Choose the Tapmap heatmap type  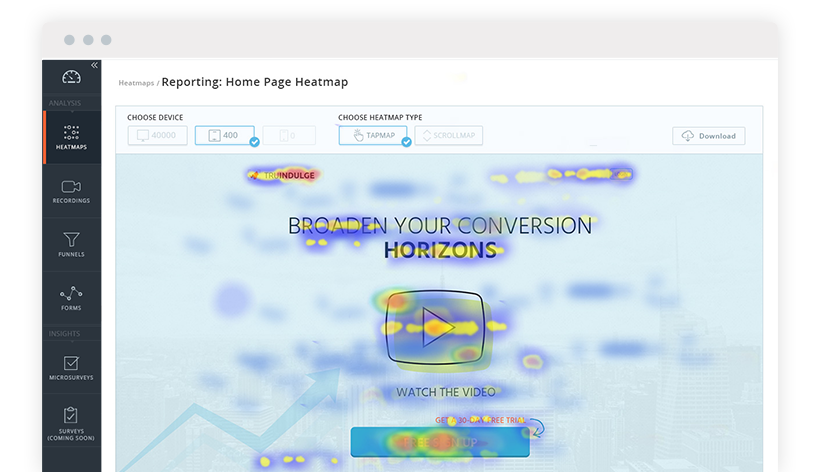pos(373,135)
